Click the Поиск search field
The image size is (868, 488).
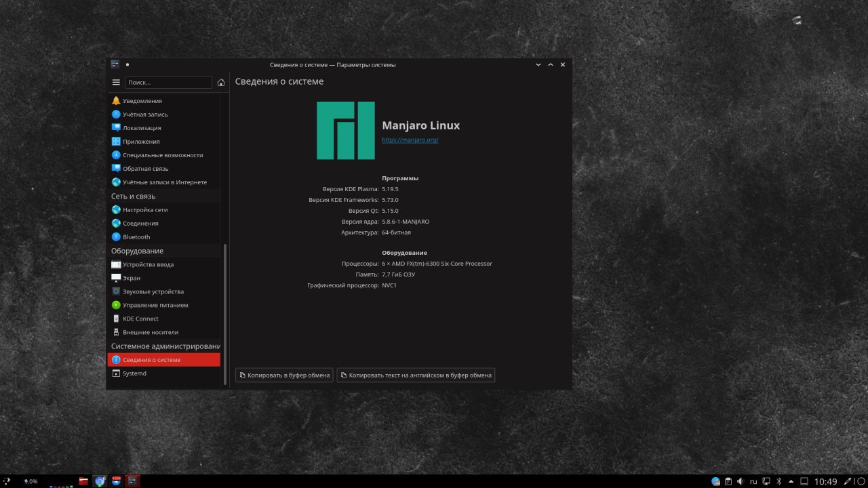[169, 82]
